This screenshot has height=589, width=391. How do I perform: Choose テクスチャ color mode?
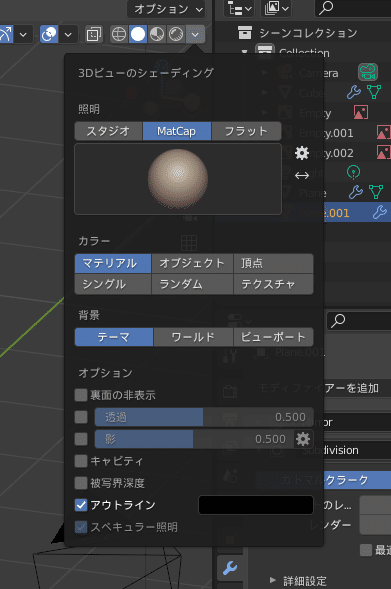click(x=273, y=284)
